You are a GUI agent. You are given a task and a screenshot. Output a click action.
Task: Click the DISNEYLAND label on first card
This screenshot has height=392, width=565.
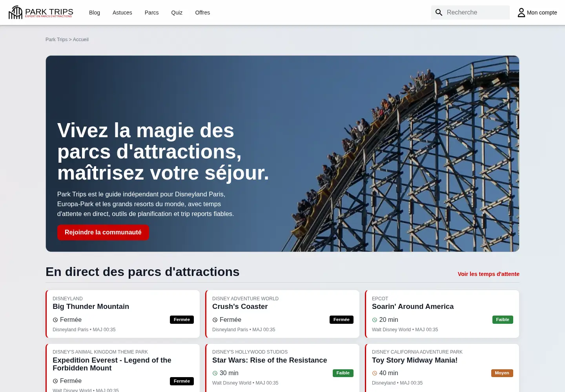coord(68,299)
